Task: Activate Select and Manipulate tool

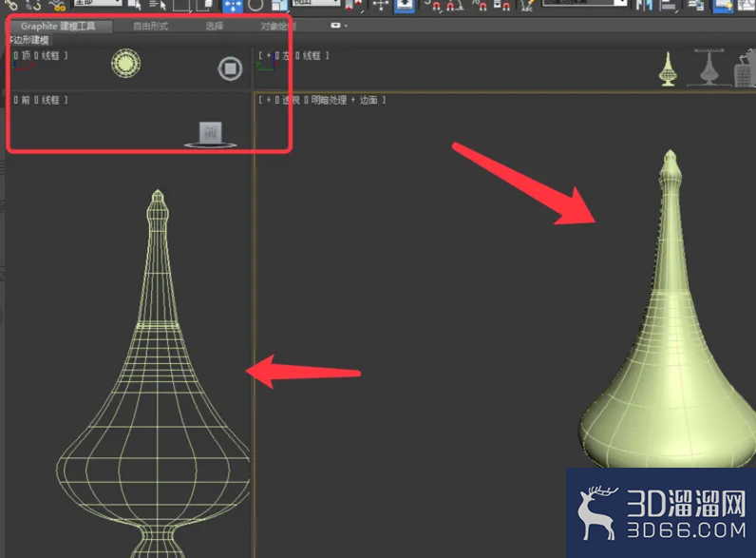Action: pyautogui.click(x=381, y=6)
